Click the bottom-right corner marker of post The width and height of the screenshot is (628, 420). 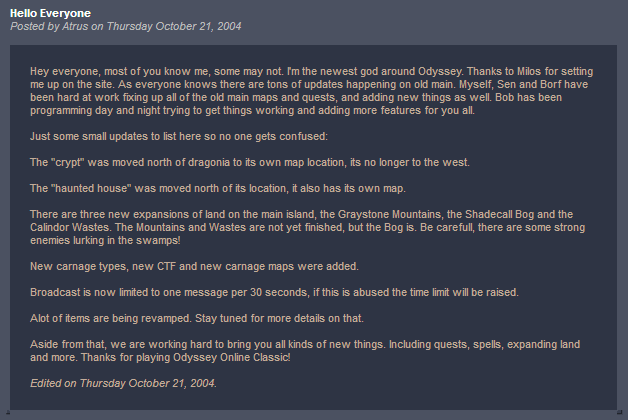pyautogui.click(x=622, y=413)
